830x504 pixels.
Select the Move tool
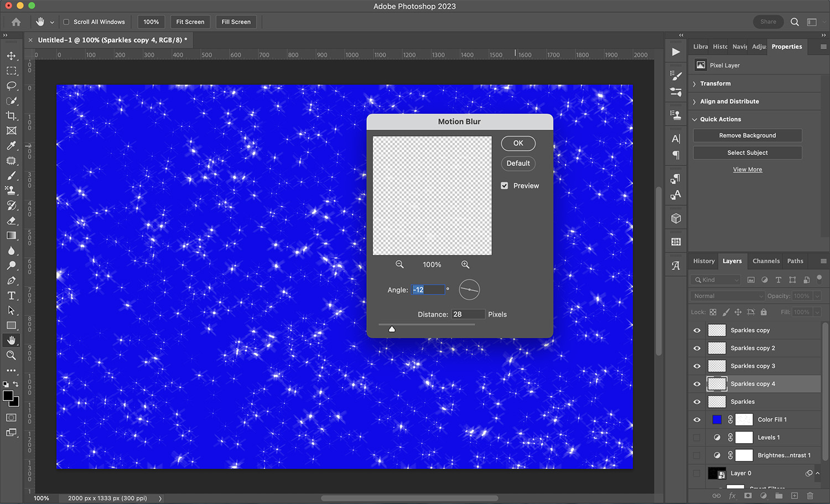(11, 56)
